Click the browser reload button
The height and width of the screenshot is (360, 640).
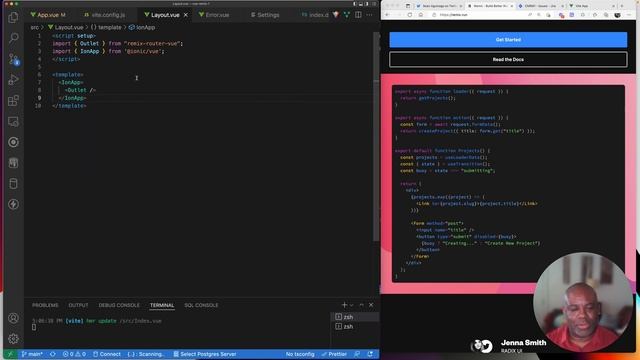tap(409, 15)
